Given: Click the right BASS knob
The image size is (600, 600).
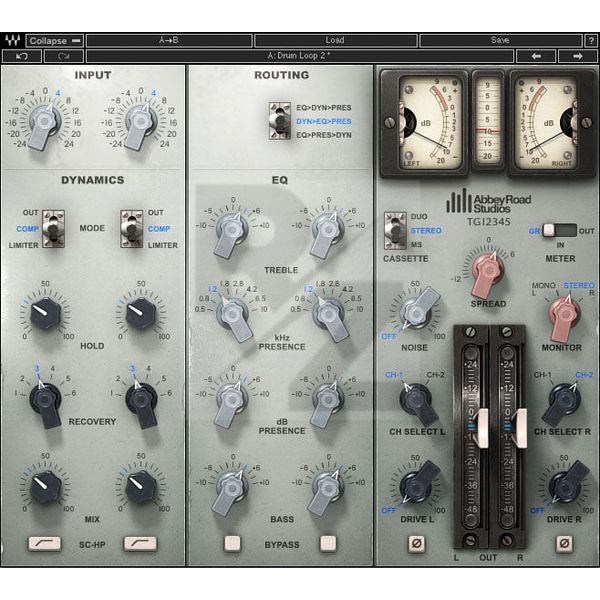Looking at the screenshot, I should coord(328,489).
